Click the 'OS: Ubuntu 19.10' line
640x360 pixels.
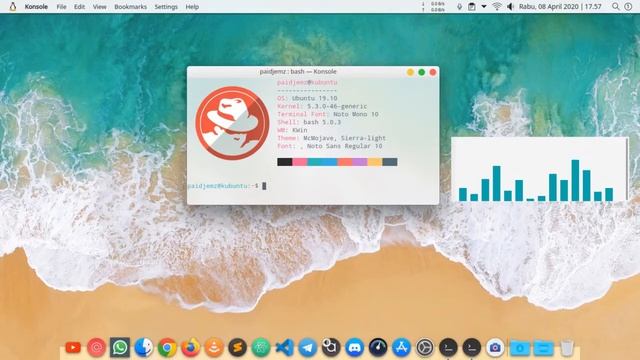[307, 98]
